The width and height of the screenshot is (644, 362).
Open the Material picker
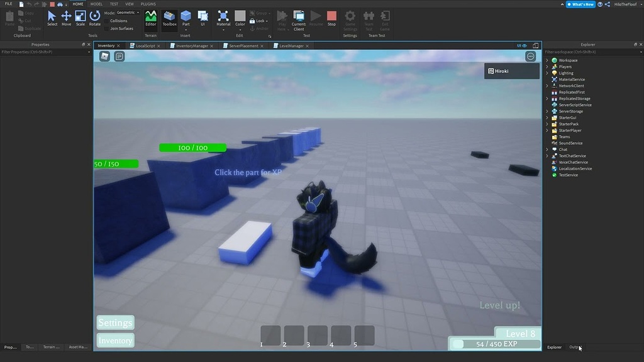[x=223, y=17]
